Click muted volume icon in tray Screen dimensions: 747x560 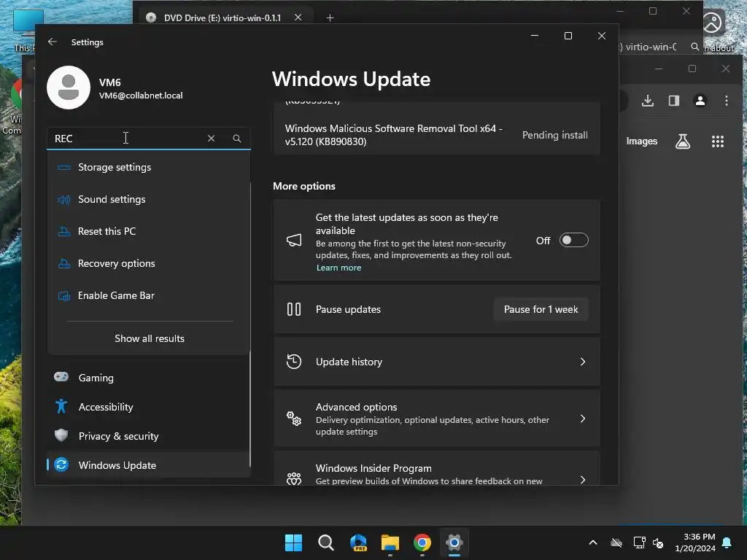(x=659, y=542)
